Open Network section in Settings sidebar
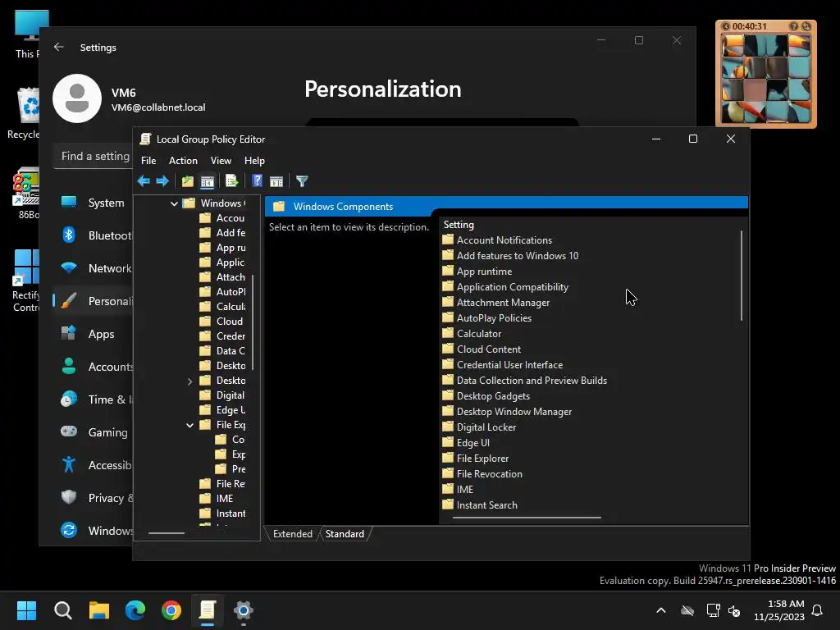Viewport: 840px width, 630px height. click(x=94, y=268)
